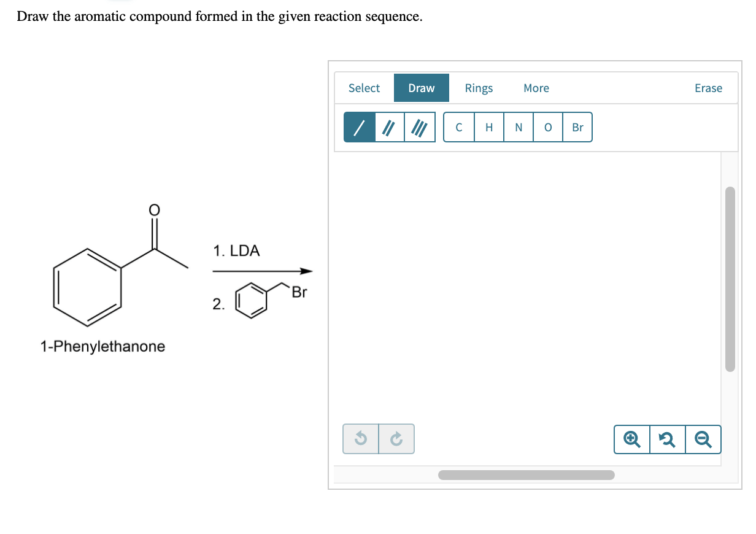The image size is (756, 534).
Task: Click the undo arrow button
Action: (x=361, y=439)
